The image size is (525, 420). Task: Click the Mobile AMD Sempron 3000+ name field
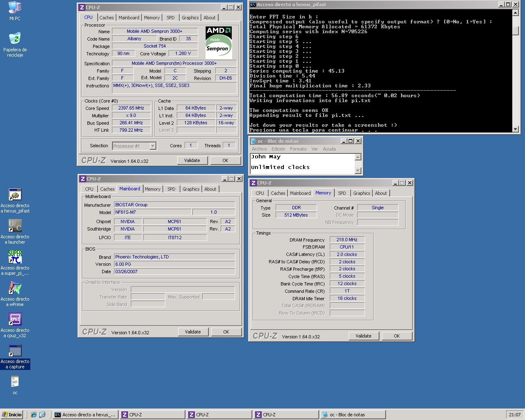155,31
